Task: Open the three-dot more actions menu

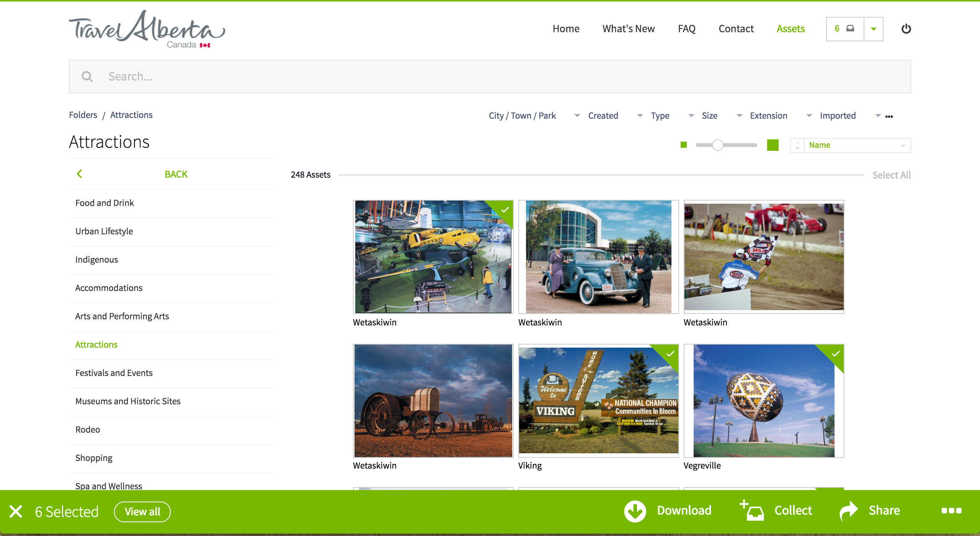Action: [951, 511]
